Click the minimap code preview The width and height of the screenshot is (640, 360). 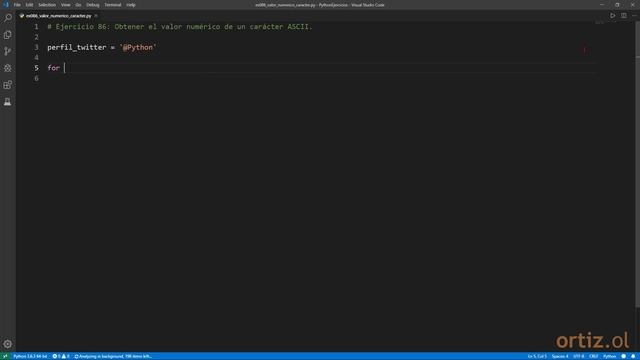[x=599, y=23]
